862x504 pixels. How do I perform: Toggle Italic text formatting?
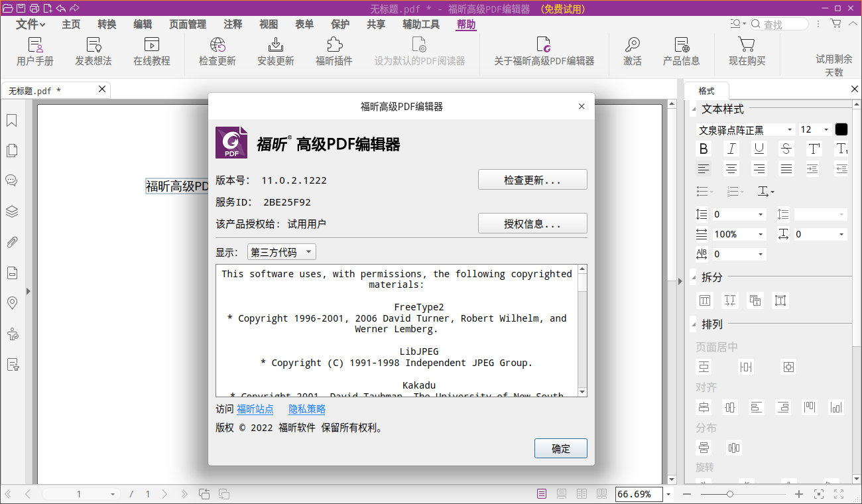point(731,149)
